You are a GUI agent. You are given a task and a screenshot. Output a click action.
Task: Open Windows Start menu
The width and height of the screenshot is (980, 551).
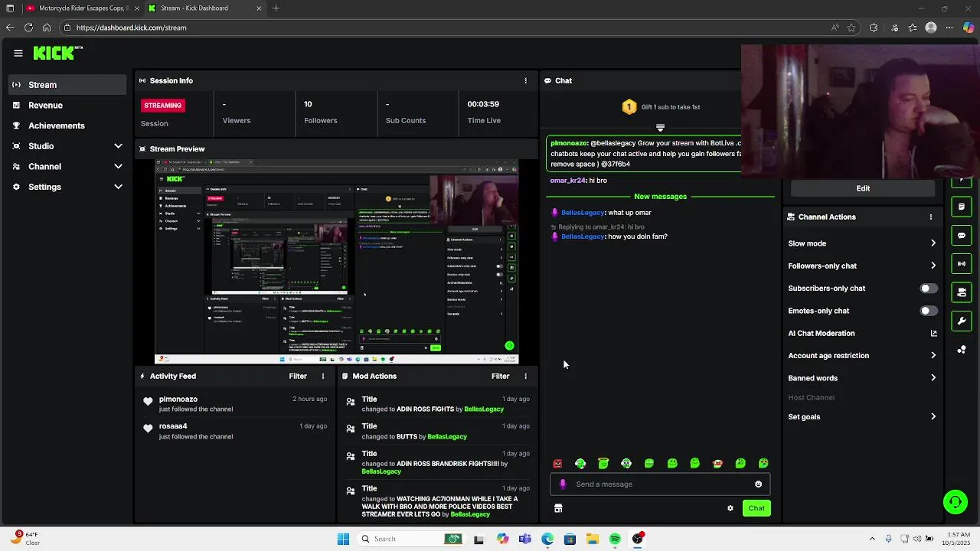coord(343,539)
